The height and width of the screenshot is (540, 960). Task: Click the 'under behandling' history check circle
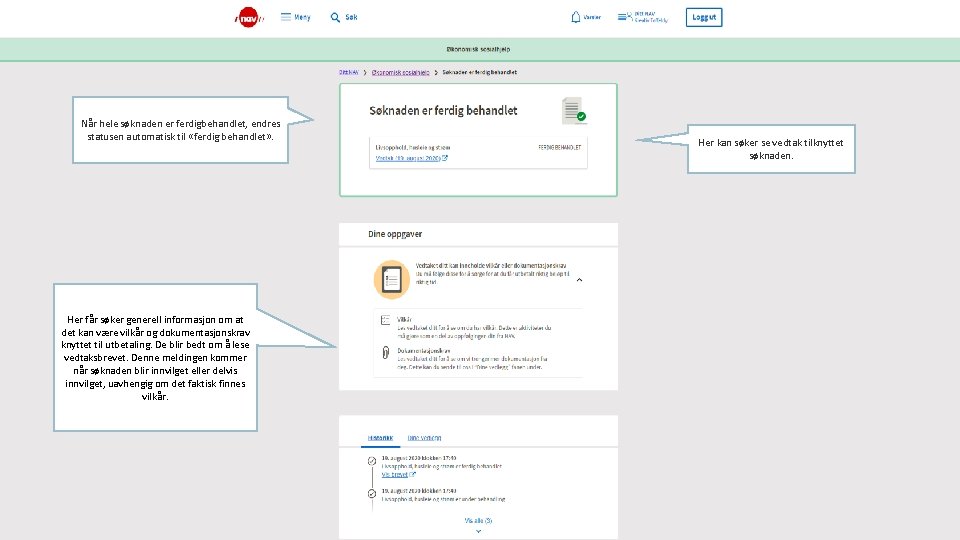point(372,493)
